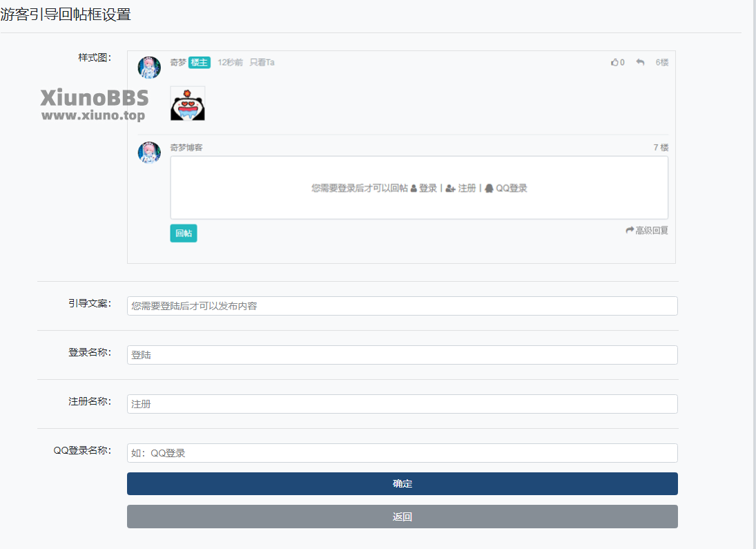The image size is (756, 549).
Task: Click the 确定 confirm button
Action: (402, 484)
